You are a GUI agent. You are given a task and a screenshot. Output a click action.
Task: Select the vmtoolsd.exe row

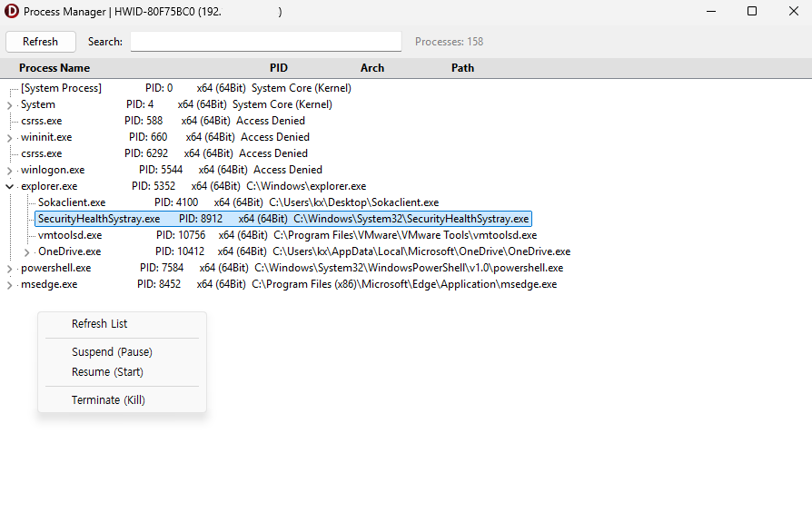point(287,235)
